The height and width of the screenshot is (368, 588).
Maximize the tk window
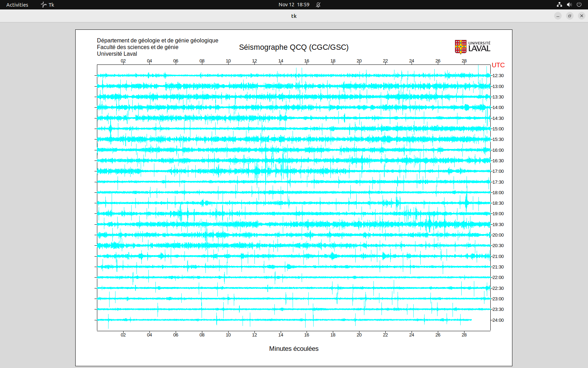pos(570,16)
